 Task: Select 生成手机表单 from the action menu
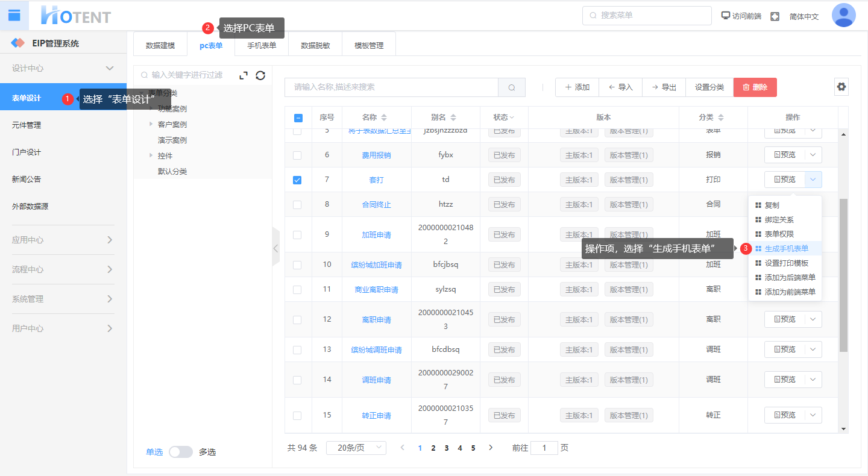[786, 249]
